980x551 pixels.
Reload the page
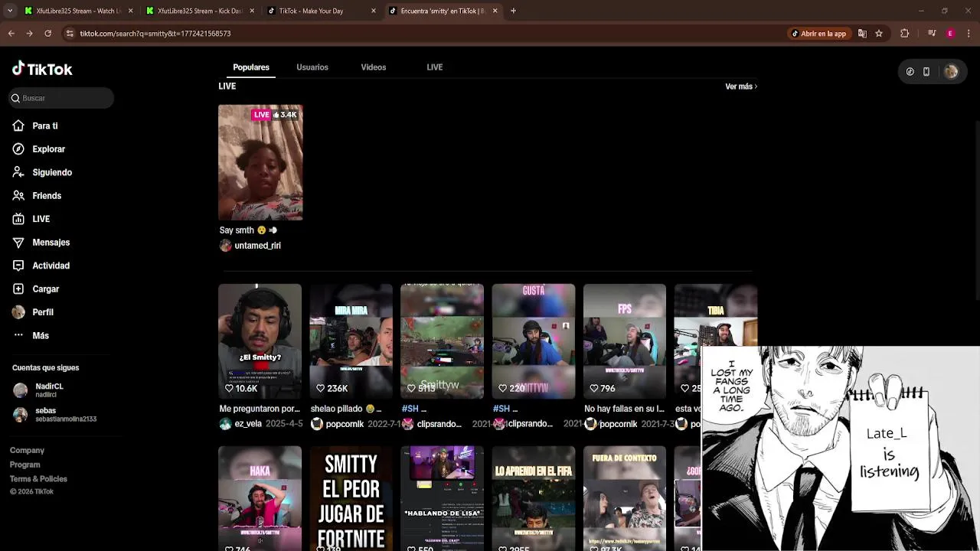click(47, 34)
